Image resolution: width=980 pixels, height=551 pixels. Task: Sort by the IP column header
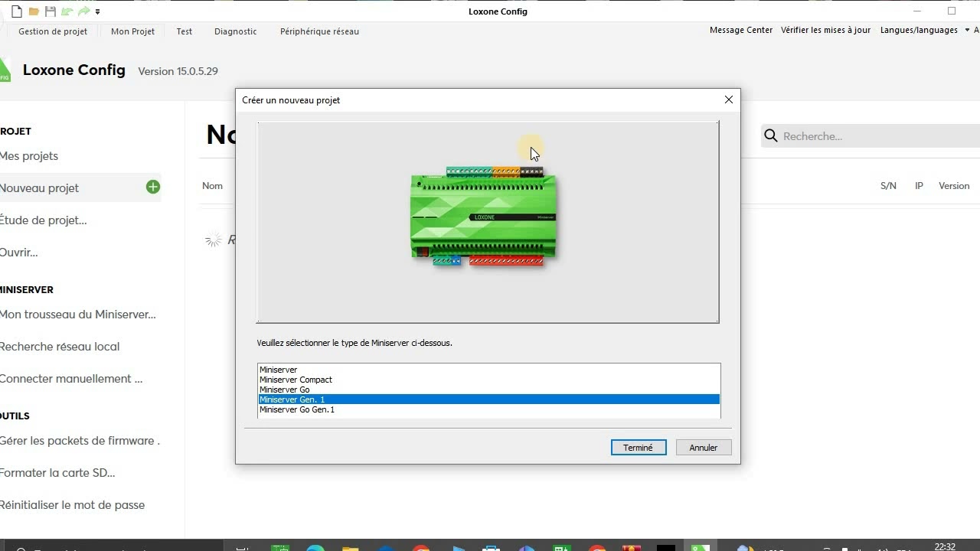pos(919,186)
